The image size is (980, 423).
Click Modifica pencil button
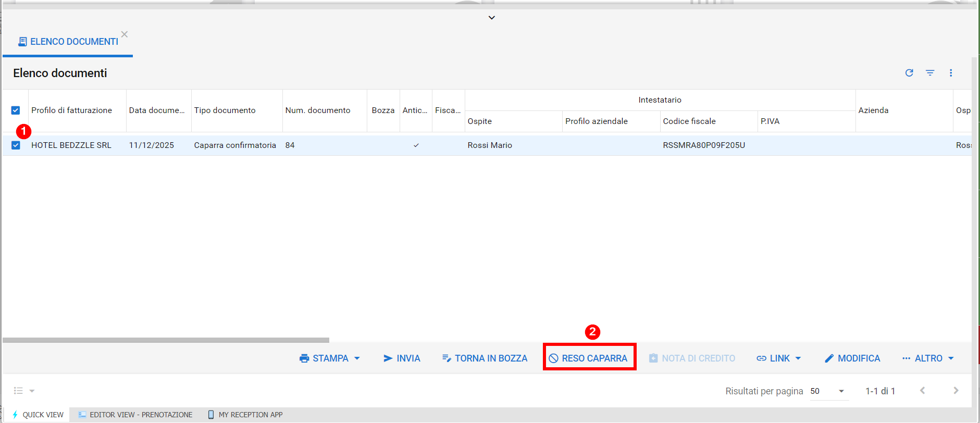[852, 358]
